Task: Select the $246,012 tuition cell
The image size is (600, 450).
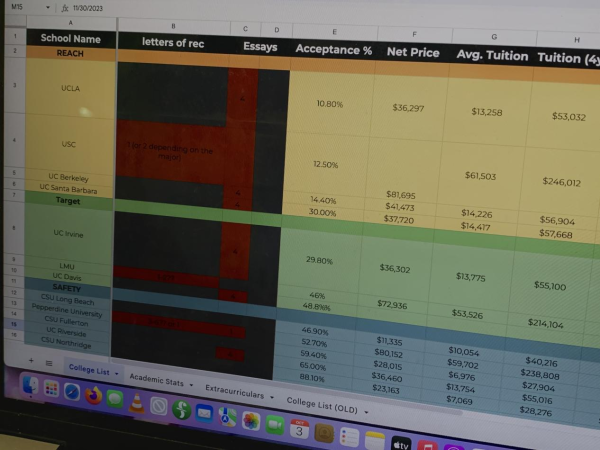Action: coord(561,182)
